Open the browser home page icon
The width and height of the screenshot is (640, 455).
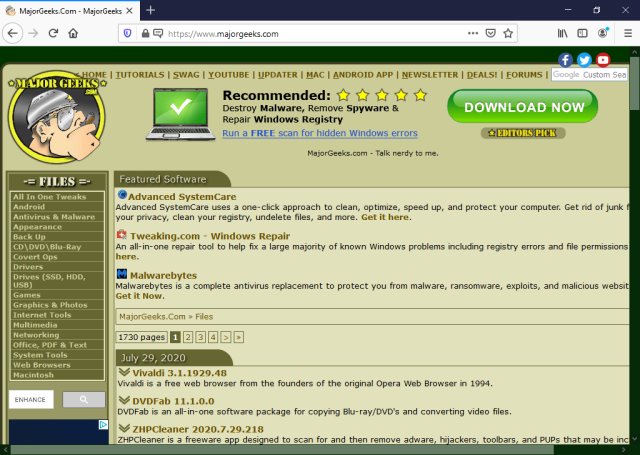click(x=73, y=33)
